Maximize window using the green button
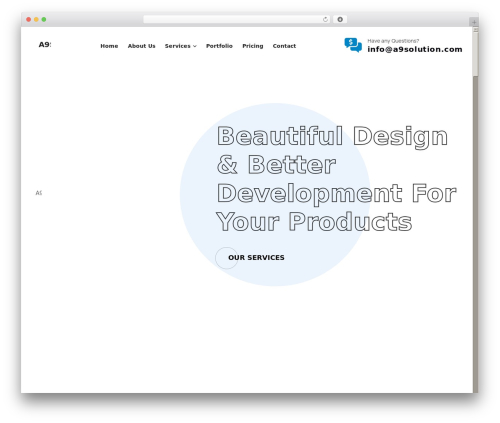This screenshot has height=423, width=500. (x=44, y=20)
